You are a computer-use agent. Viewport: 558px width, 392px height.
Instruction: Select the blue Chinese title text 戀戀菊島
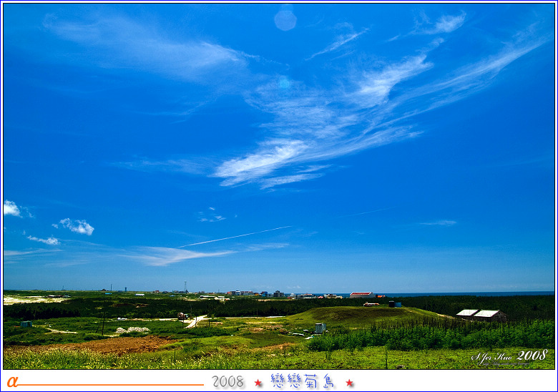pyautogui.click(x=303, y=381)
